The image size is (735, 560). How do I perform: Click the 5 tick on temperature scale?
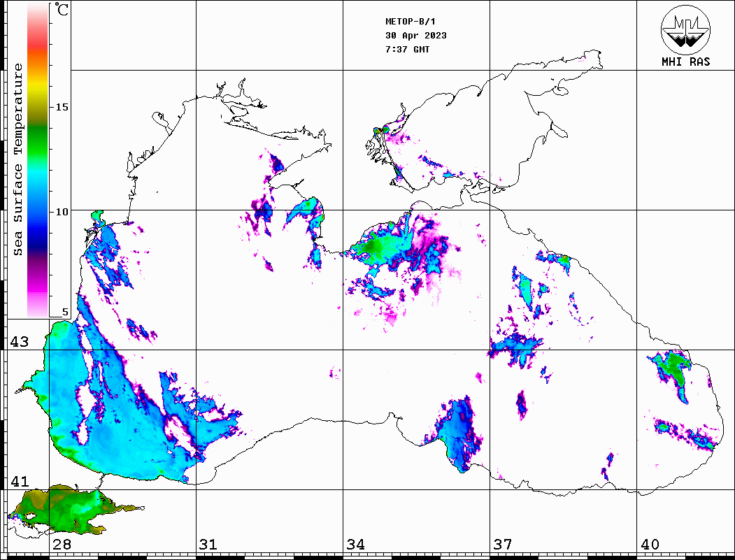65,312
